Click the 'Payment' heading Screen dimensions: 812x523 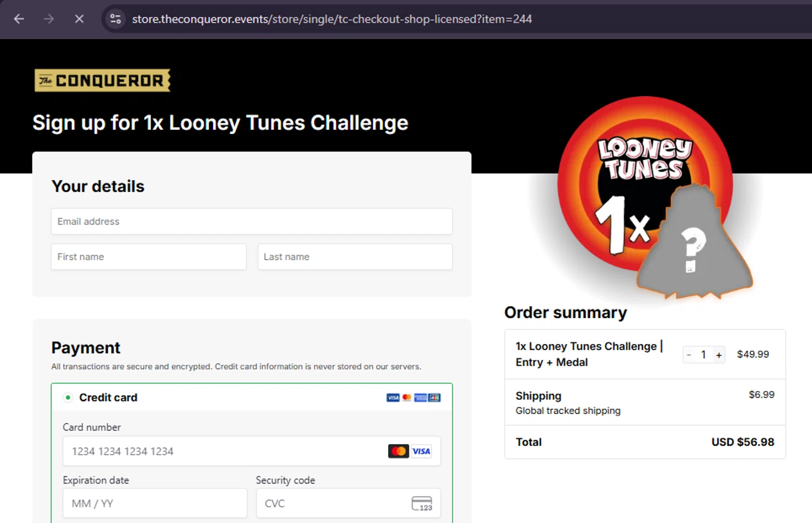[x=86, y=348]
